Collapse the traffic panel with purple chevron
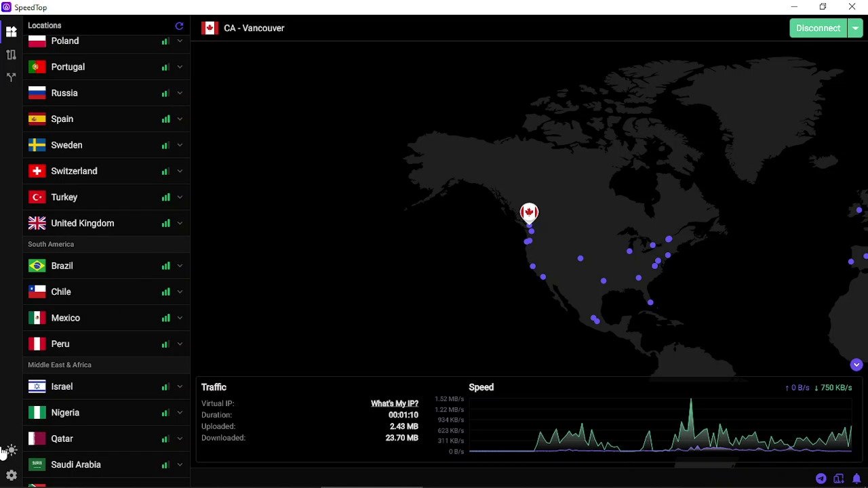This screenshot has height=488, width=868. pos(856,365)
